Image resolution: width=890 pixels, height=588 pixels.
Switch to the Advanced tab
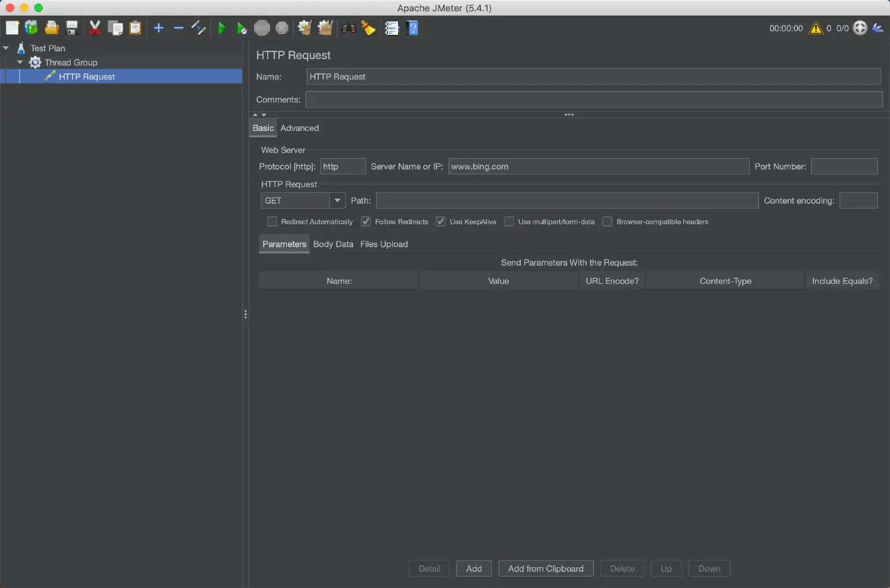pos(300,128)
